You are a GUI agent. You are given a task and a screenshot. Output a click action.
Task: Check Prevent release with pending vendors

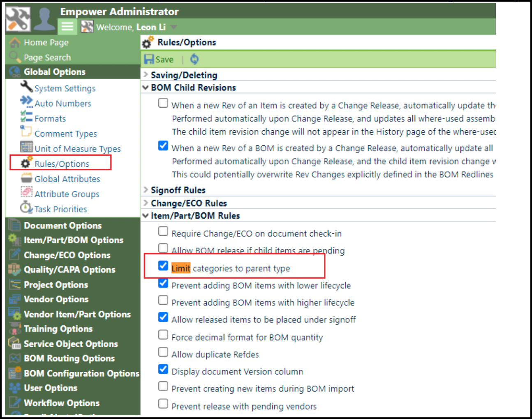[x=163, y=403]
